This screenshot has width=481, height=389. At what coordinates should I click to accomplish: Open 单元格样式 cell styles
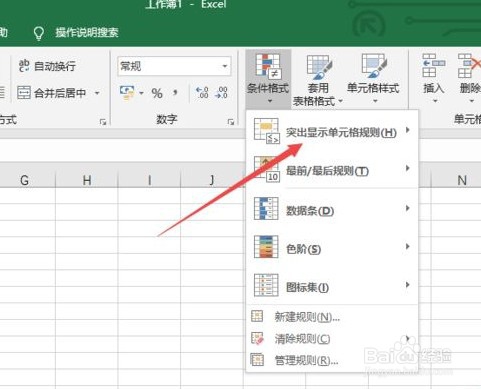373,79
